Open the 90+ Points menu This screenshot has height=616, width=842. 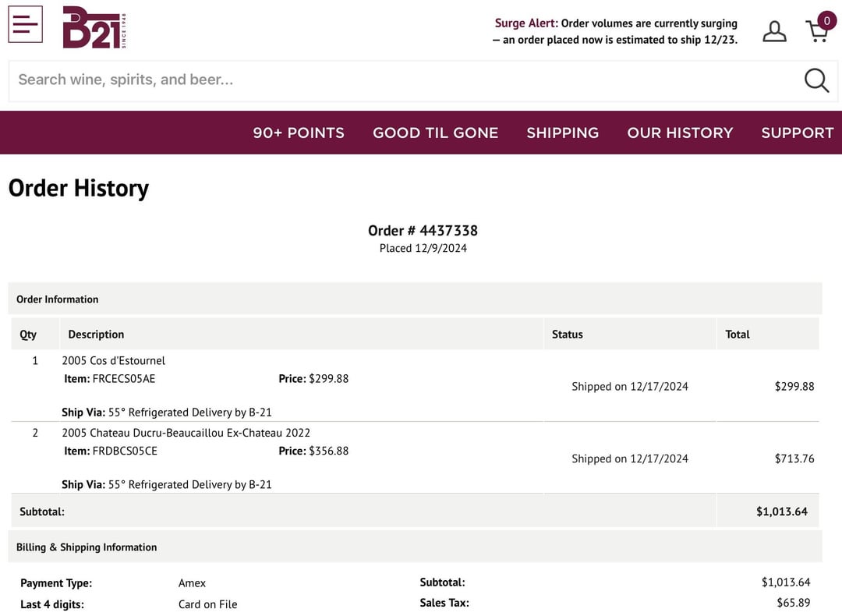click(x=299, y=133)
